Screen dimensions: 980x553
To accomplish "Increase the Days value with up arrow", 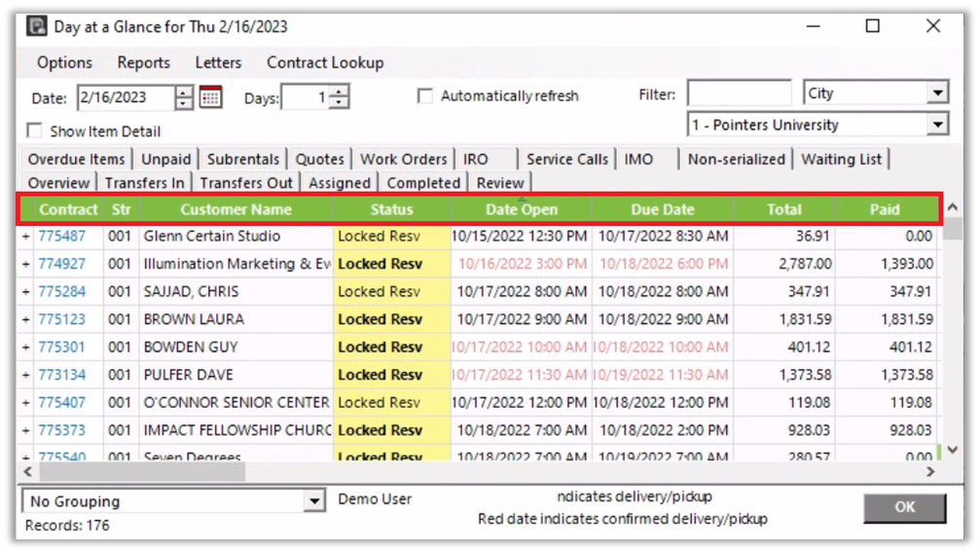I will [x=338, y=92].
